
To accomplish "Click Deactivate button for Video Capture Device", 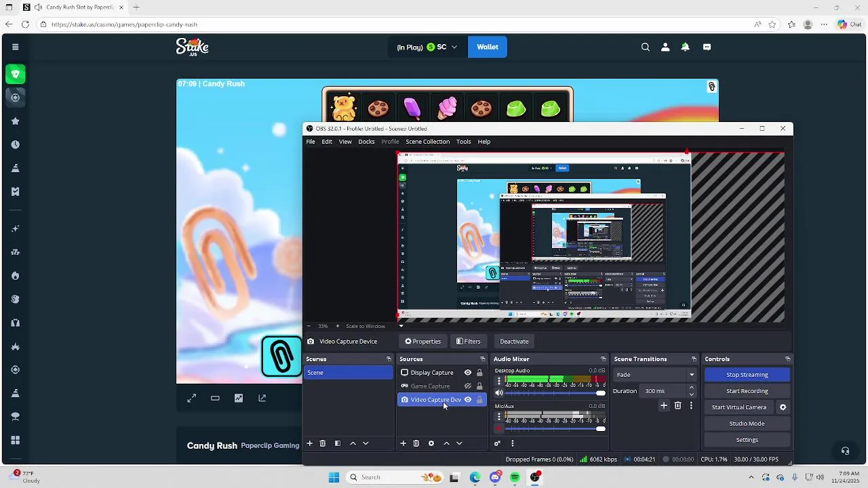I will pos(514,342).
